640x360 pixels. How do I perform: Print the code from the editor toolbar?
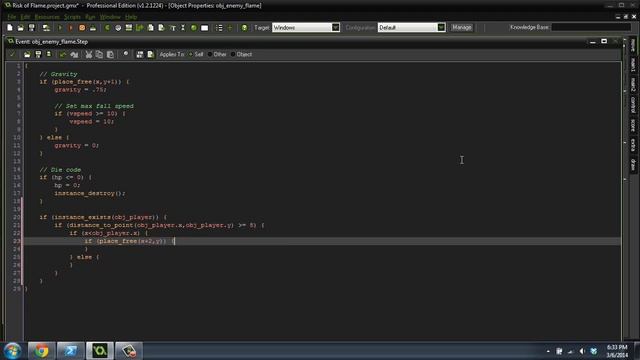point(49,54)
